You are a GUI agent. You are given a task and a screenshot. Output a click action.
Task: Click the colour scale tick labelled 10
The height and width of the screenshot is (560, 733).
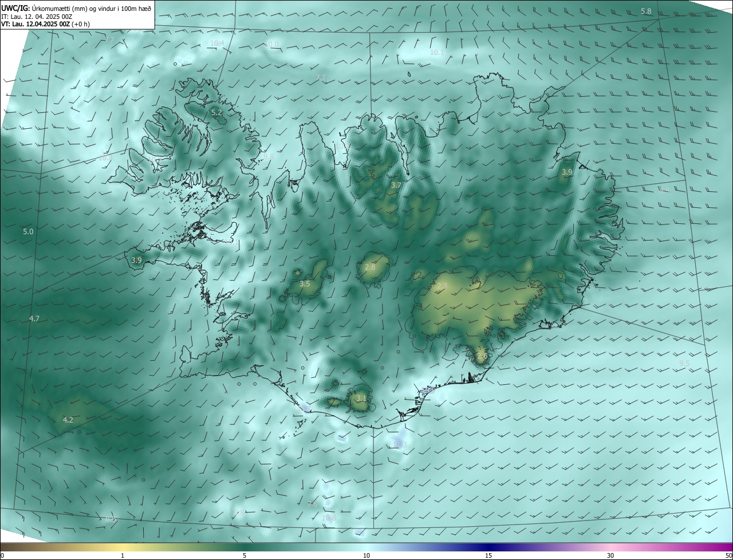[366, 555]
